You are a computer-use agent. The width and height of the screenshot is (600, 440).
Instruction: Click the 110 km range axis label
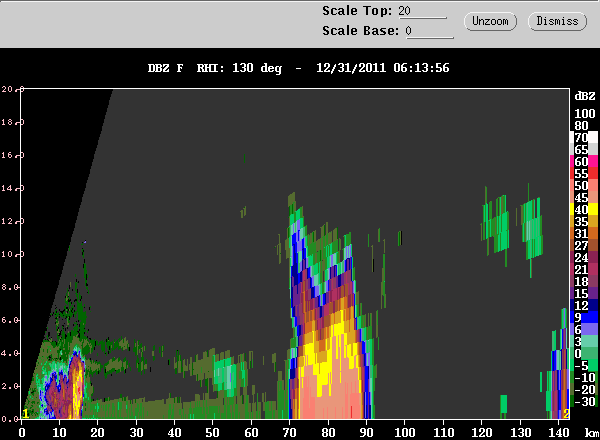click(443, 432)
